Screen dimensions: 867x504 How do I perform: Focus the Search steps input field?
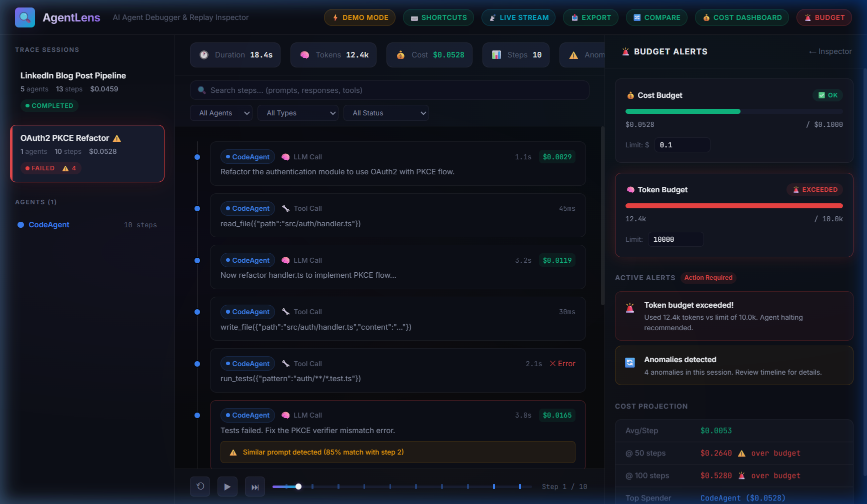click(389, 90)
